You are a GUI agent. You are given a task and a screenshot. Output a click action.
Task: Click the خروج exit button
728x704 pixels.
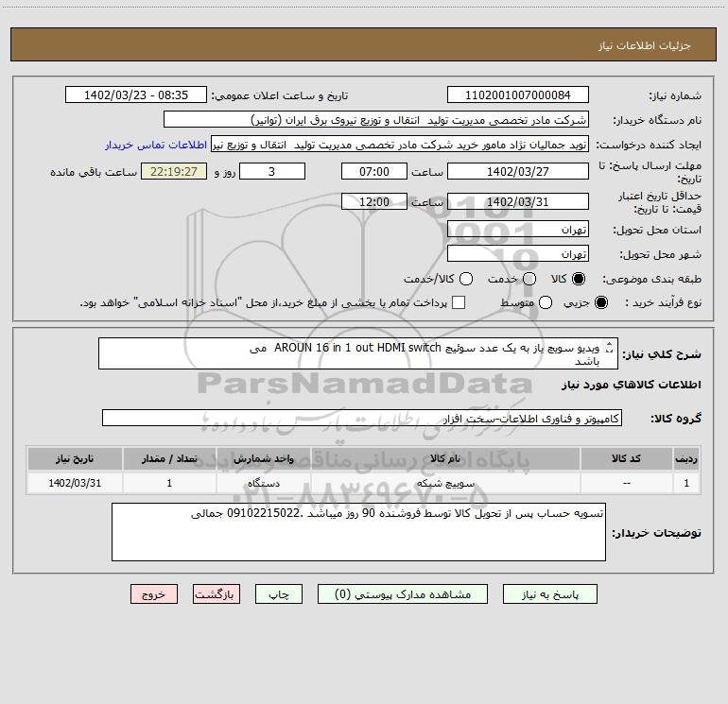click(154, 594)
